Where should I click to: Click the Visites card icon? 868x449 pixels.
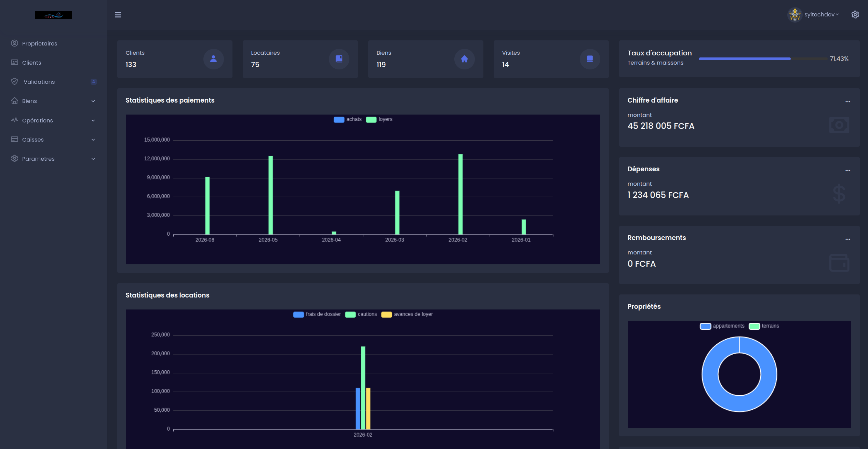click(x=590, y=59)
